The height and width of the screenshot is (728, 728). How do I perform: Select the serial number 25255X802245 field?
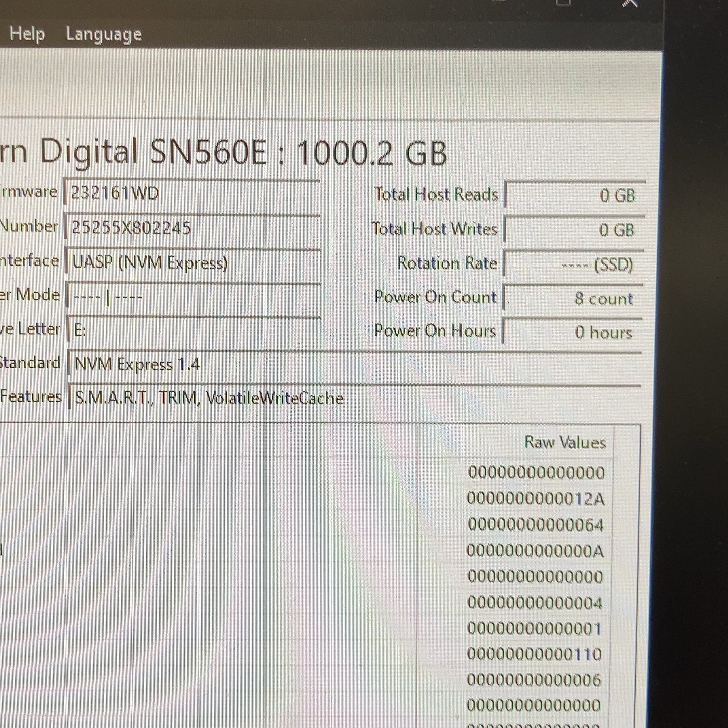coord(192,227)
